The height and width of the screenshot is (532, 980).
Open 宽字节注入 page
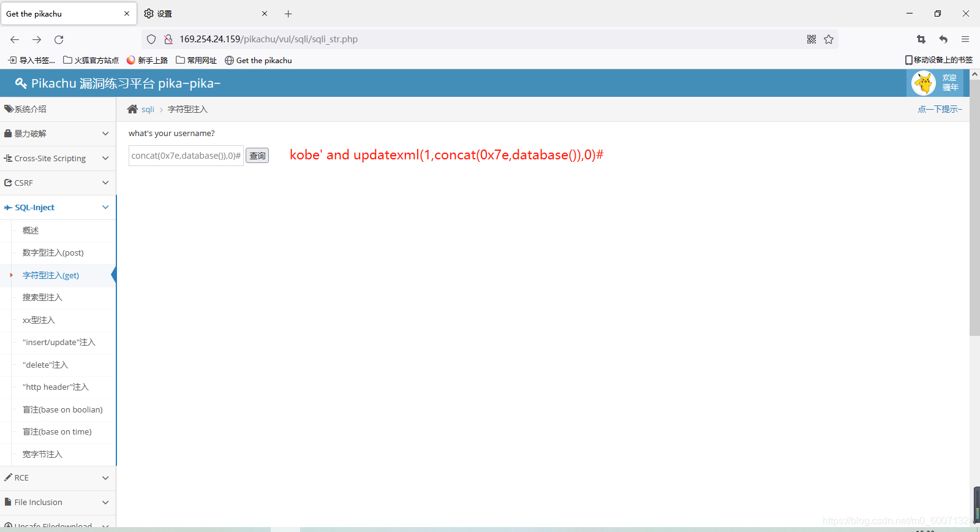coord(42,454)
